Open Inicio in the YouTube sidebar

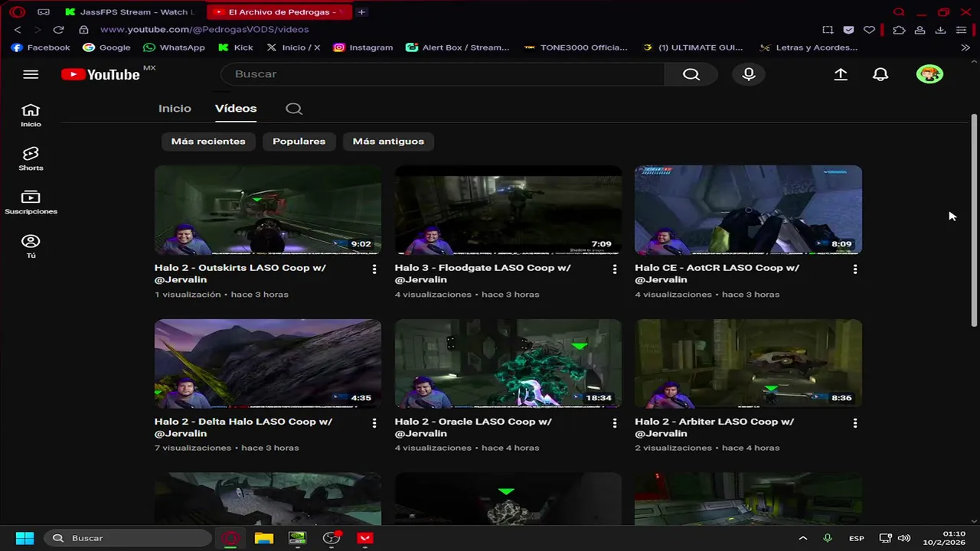click(x=31, y=115)
